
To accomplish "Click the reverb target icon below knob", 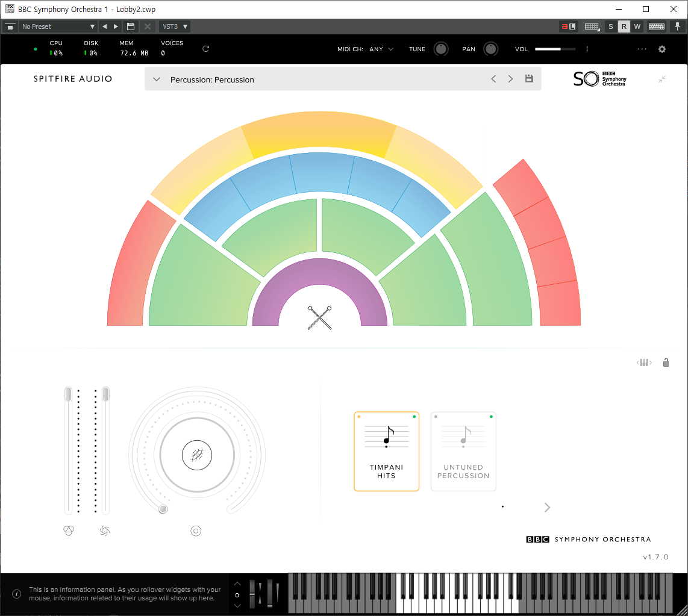I will tap(196, 531).
